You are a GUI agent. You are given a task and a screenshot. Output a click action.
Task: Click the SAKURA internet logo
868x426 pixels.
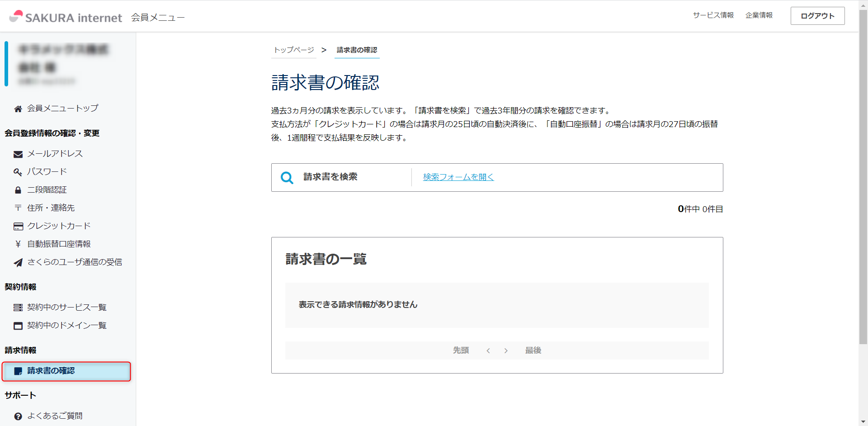pyautogui.click(x=66, y=17)
